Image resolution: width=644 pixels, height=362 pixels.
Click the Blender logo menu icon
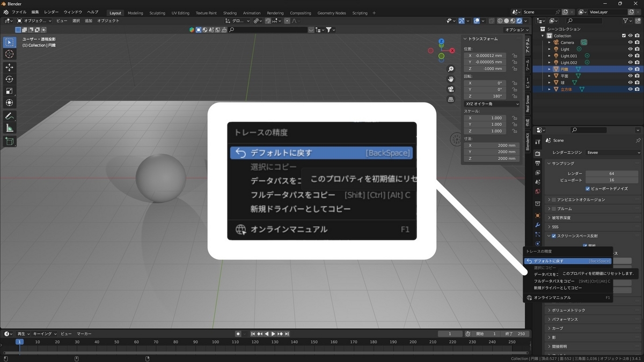5,12
